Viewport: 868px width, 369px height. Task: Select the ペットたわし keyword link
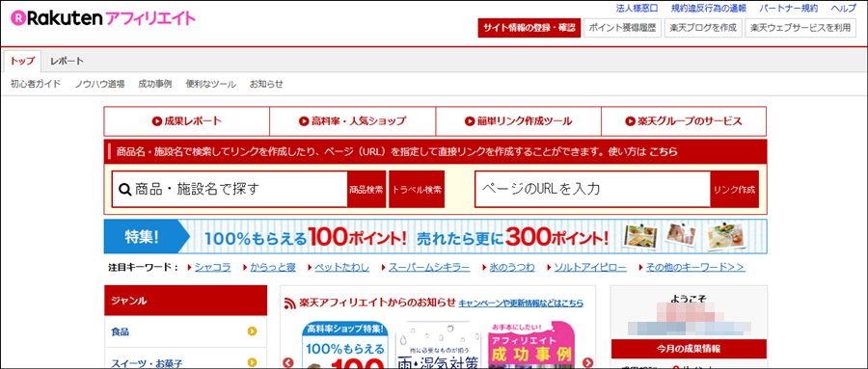coord(342,268)
